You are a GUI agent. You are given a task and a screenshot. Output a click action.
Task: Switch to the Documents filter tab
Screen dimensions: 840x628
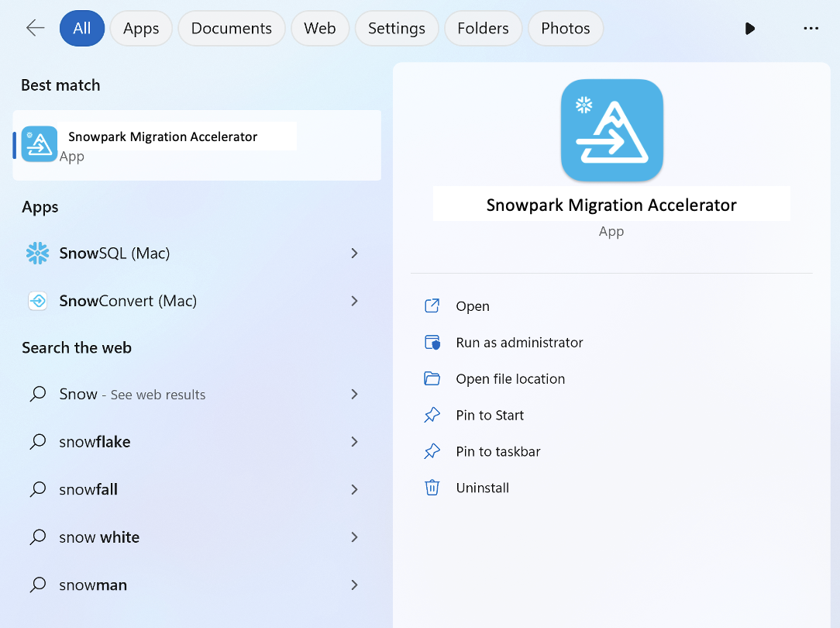point(231,28)
